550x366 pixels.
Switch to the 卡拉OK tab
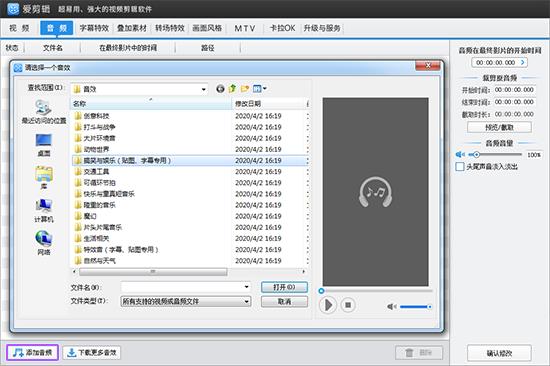click(282, 28)
